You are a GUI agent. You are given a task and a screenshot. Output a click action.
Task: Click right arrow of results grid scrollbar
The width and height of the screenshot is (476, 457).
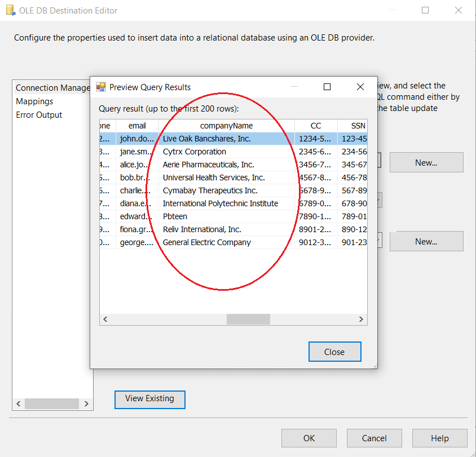point(362,320)
